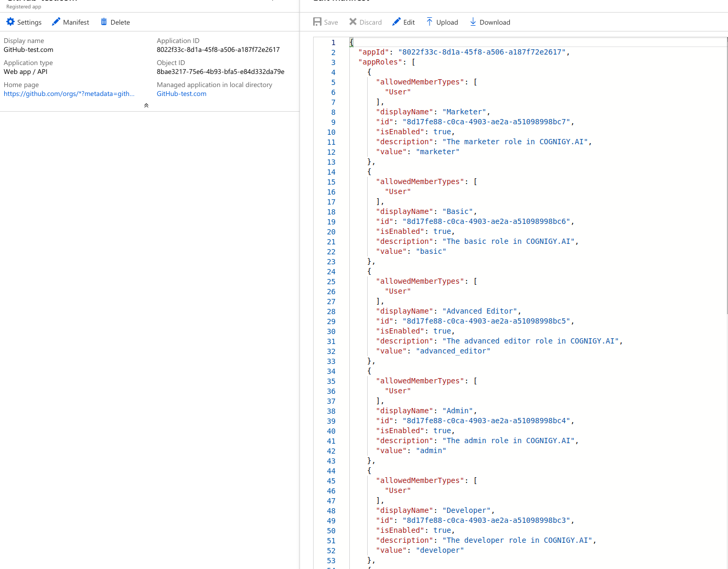Screen dimensions: 728x569
Task: Click the Save label in editor toolbar
Action: click(x=331, y=23)
